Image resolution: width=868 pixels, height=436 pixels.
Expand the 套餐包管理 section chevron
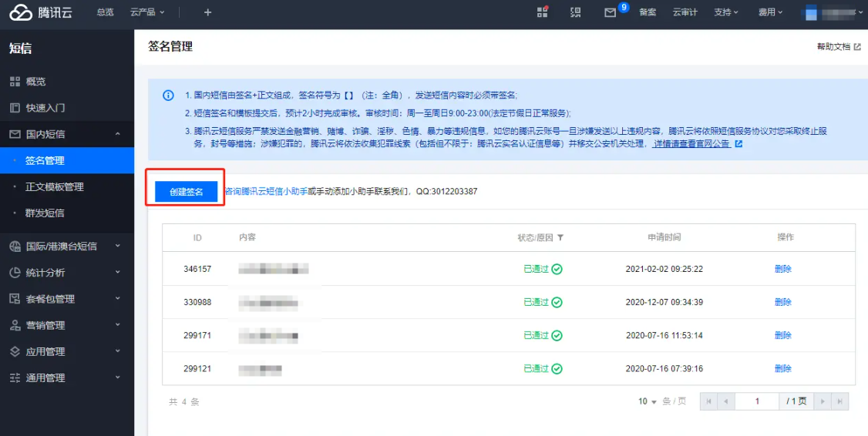118,297
